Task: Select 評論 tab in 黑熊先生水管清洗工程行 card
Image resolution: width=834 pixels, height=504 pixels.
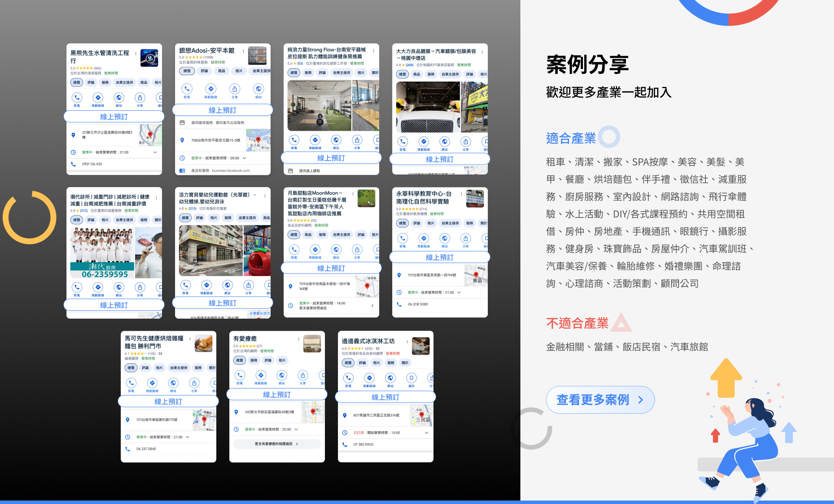Action: click(x=91, y=82)
